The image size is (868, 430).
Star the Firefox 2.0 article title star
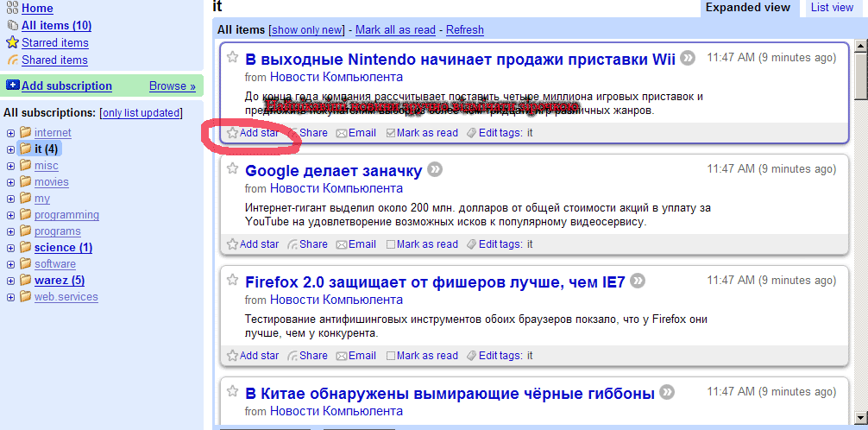(x=233, y=280)
